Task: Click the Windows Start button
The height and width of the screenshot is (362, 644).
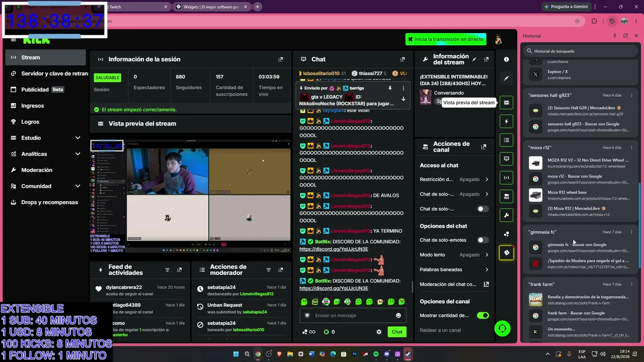Action: (x=236, y=354)
